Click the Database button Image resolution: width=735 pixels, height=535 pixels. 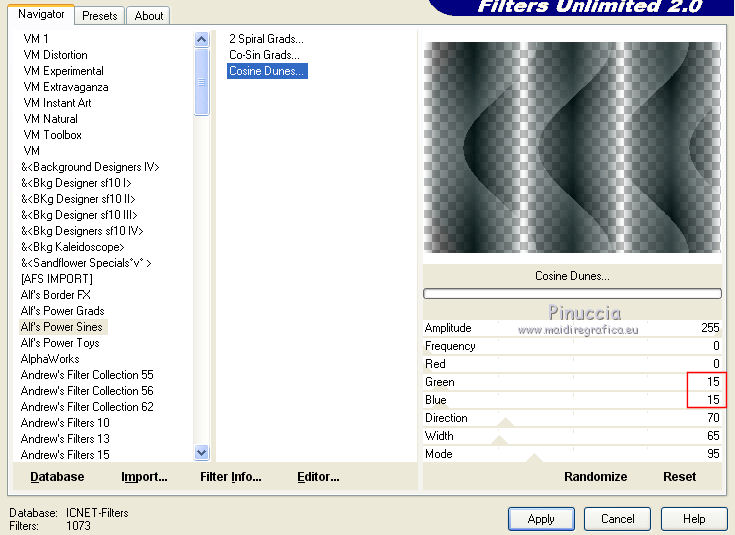click(x=57, y=477)
